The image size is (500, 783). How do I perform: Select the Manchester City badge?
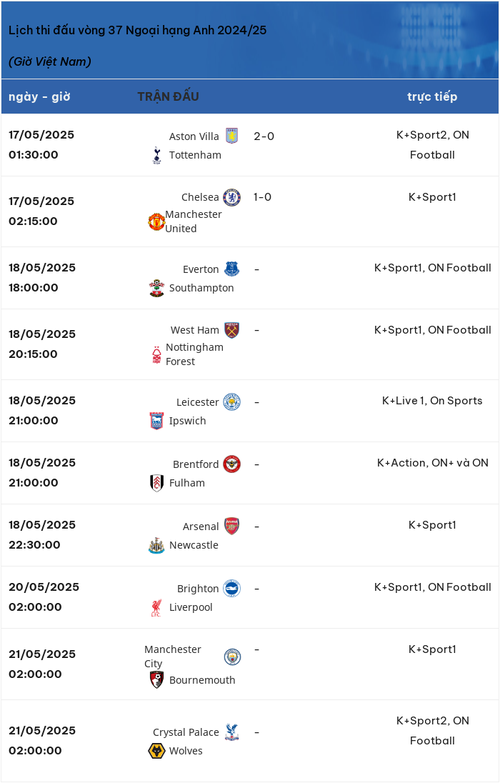click(232, 657)
